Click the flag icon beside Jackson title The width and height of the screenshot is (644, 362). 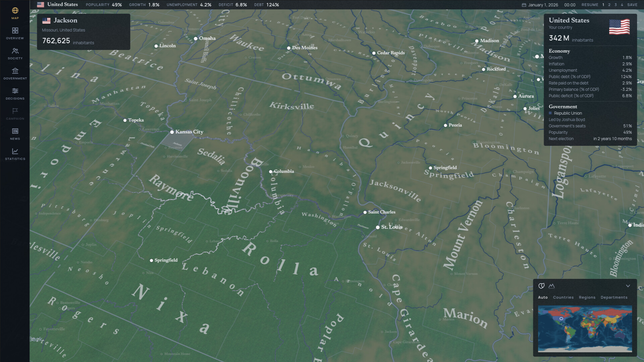[46, 20]
